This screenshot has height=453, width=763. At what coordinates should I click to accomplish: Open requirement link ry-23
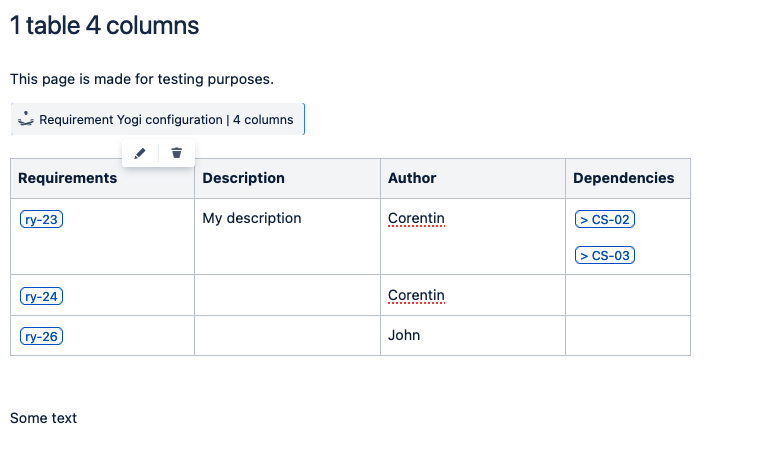click(41, 219)
